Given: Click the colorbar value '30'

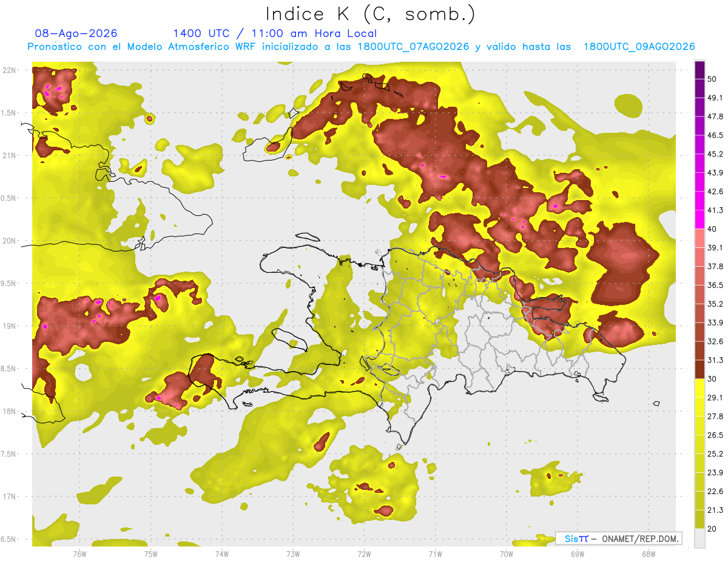Looking at the screenshot, I should coord(713,379).
